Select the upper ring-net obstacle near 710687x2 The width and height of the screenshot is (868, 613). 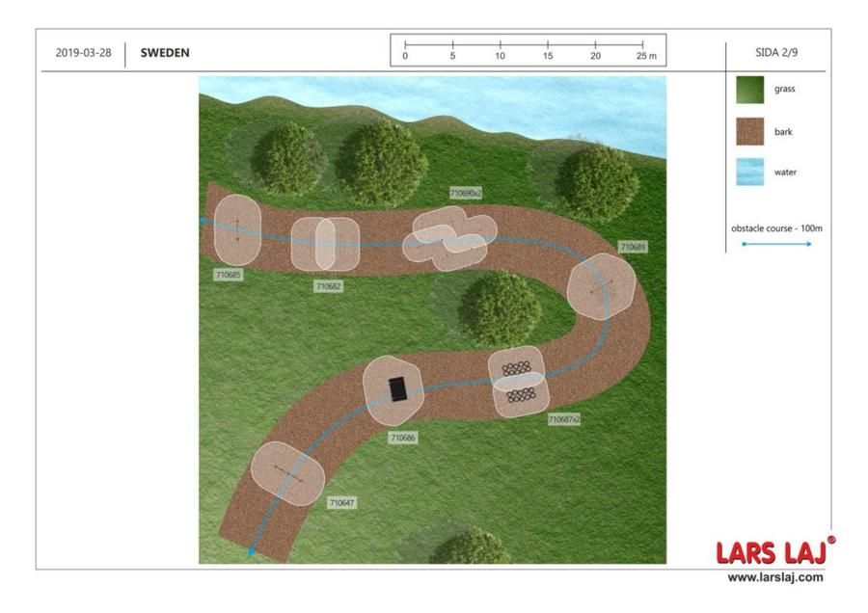click(519, 368)
